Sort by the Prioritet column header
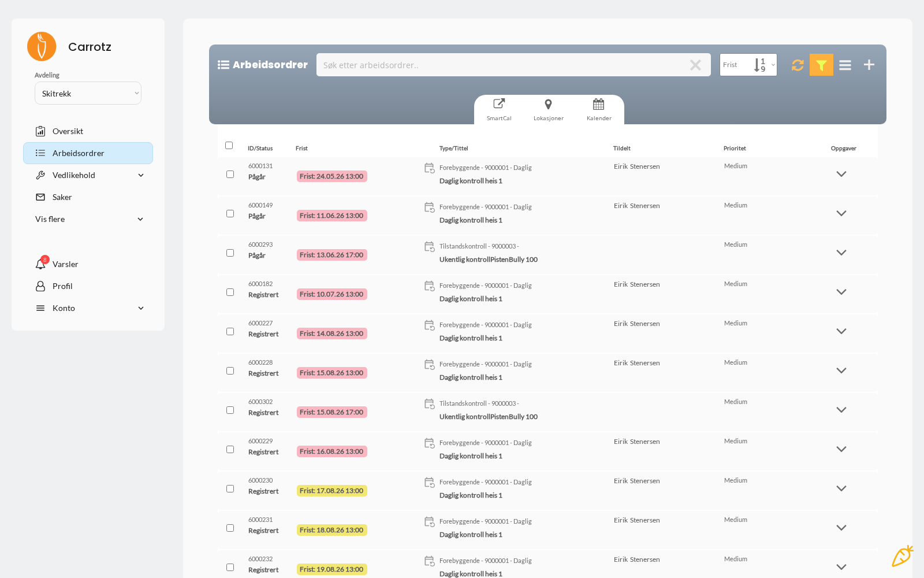The width and height of the screenshot is (924, 578). (735, 149)
